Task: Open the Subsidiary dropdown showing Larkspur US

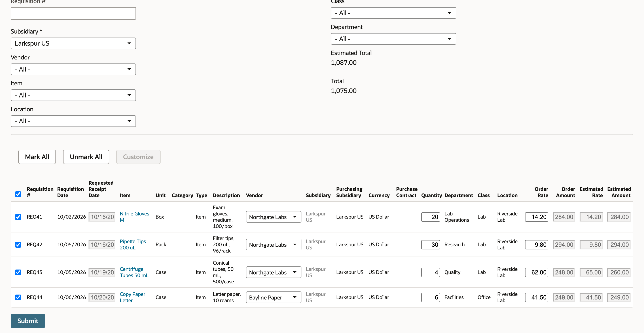Action: [x=73, y=43]
